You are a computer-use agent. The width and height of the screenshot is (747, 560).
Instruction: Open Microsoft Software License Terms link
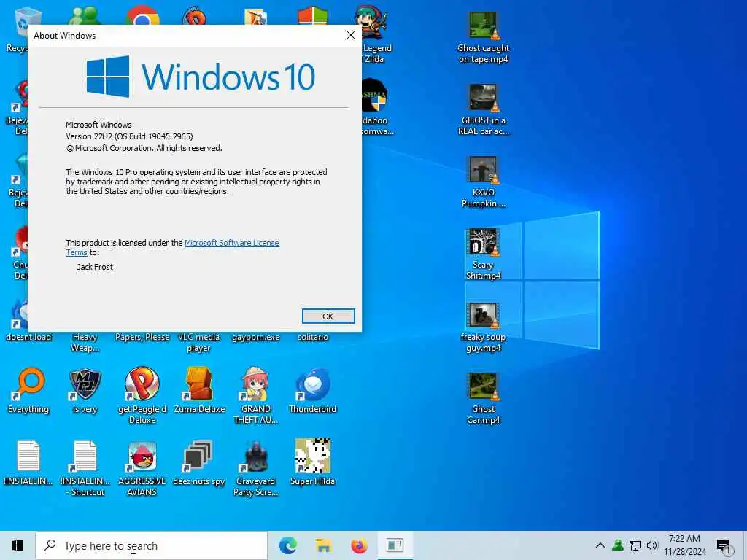(231, 243)
